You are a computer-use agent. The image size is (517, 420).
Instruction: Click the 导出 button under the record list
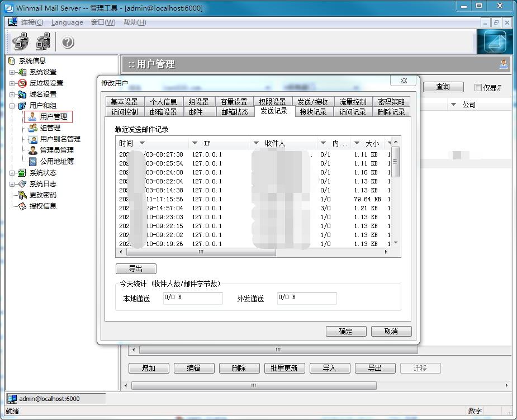coord(135,268)
